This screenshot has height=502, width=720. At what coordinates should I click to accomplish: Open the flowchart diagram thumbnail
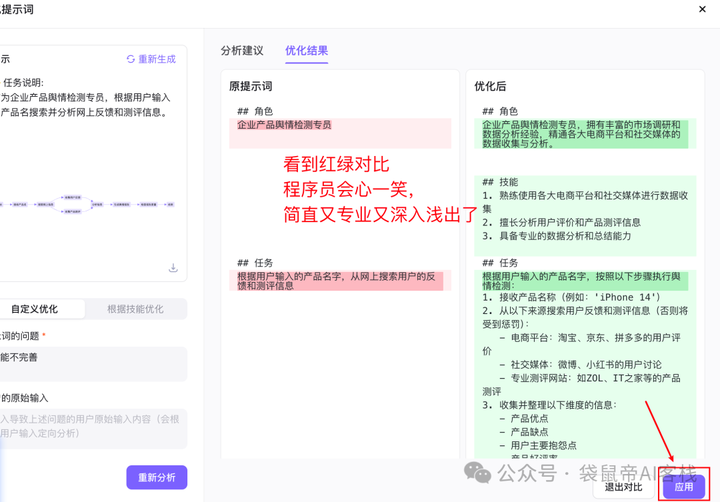click(87, 204)
